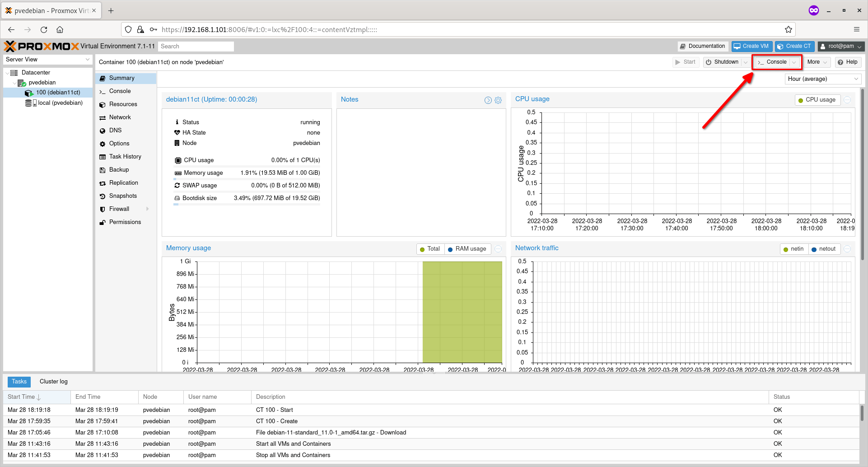Bookmark this page with the star icon
868x467 pixels.
(789, 30)
